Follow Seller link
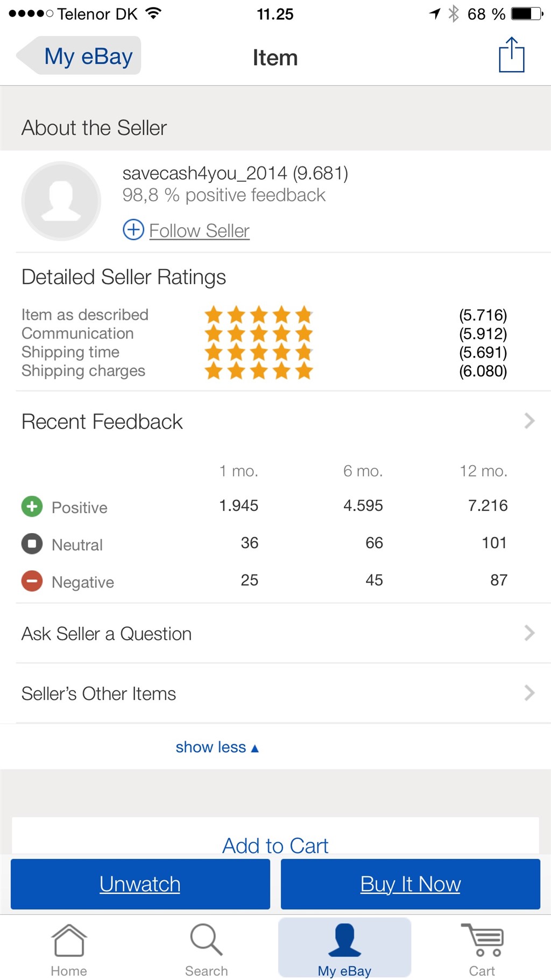 pos(199,231)
